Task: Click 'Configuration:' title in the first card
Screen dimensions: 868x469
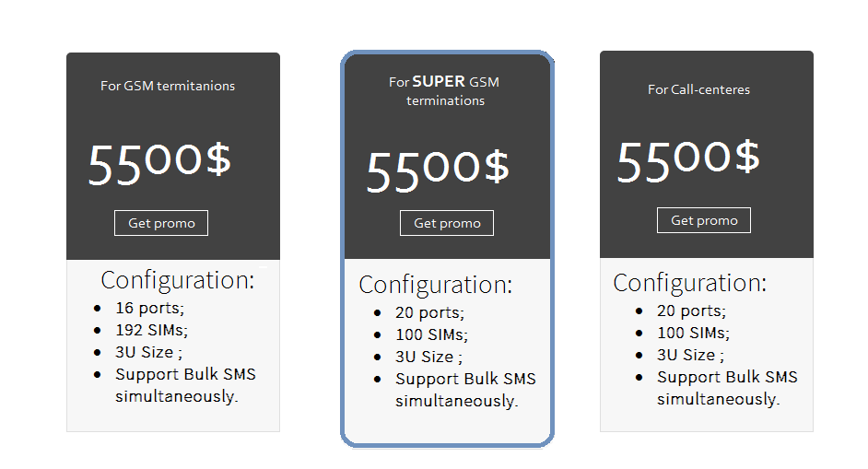Action: tap(178, 280)
